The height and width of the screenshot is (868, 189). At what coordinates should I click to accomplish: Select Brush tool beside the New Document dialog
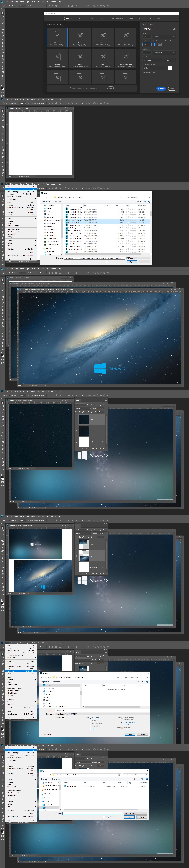click(3, 39)
